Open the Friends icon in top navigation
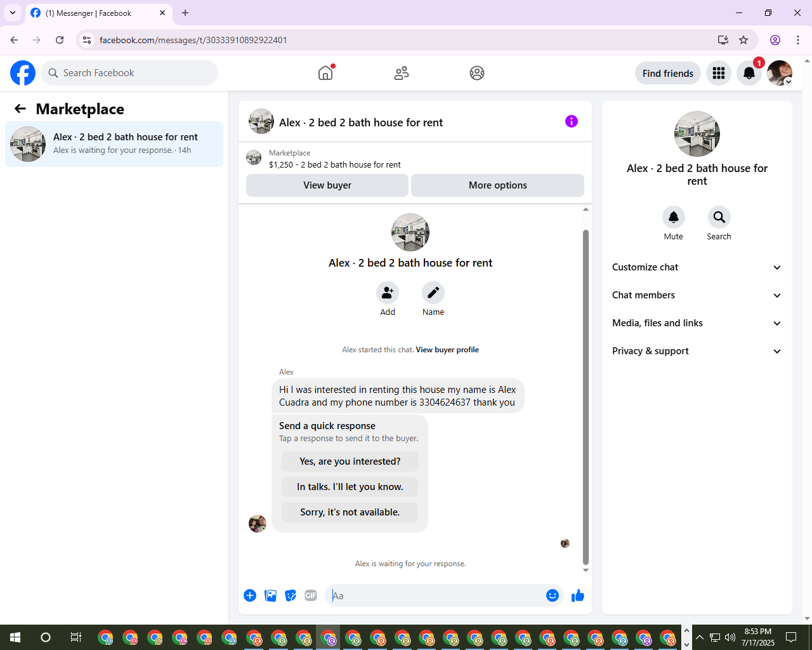This screenshot has width=812, height=650. click(x=402, y=73)
